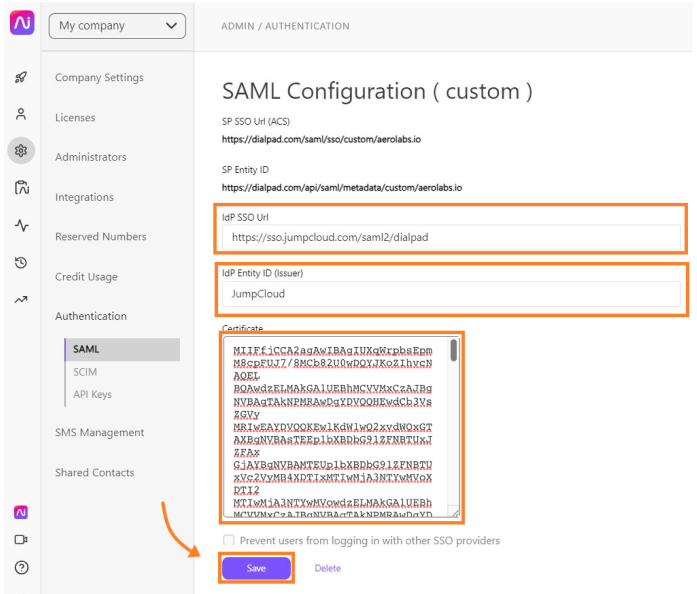Open the rocket launch icon in sidebar
This screenshot has height=594, width=697.
click(21, 77)
